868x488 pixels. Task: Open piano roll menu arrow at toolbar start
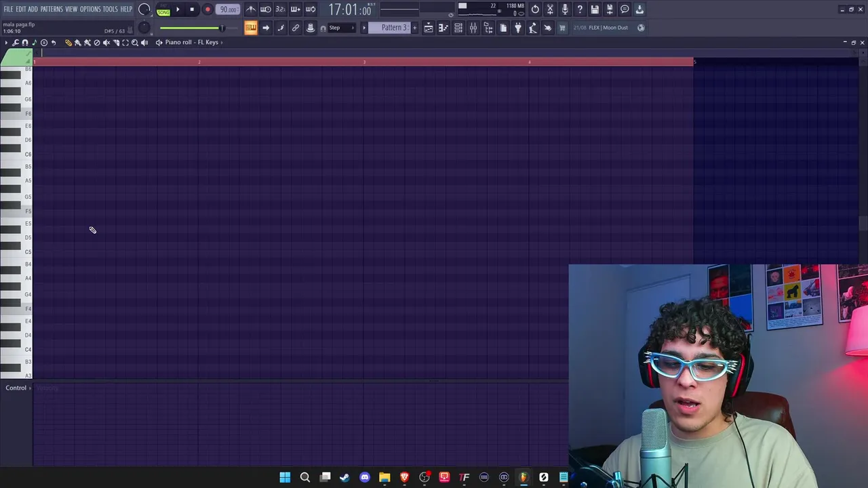pyautogui.click(x=7, y=43)
